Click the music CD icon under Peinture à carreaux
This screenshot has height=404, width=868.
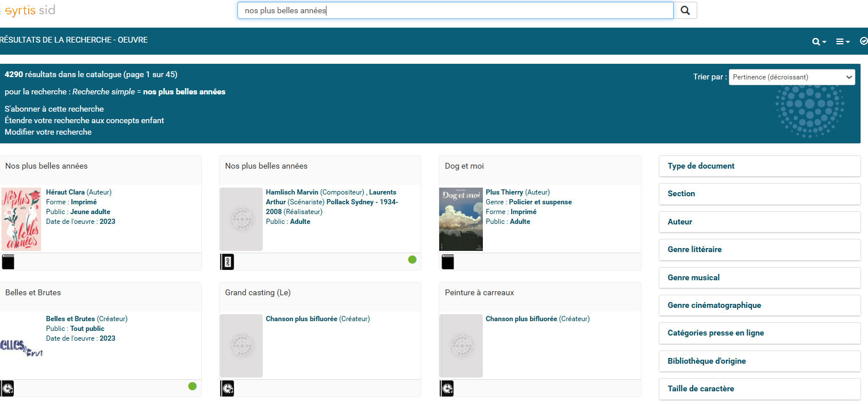[447, 388]
